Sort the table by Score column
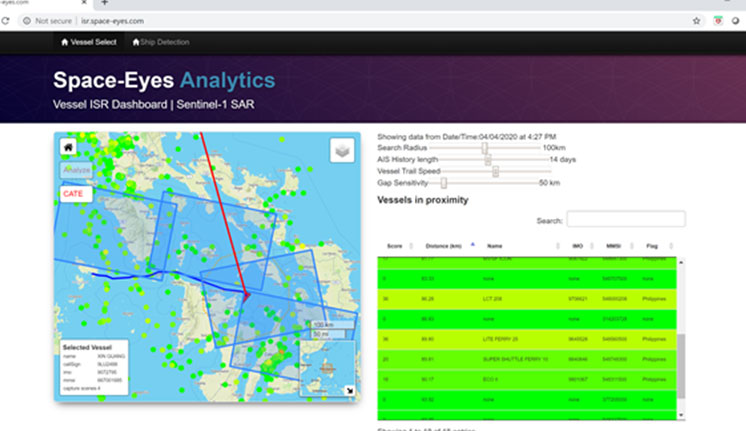 pos(395,245)
